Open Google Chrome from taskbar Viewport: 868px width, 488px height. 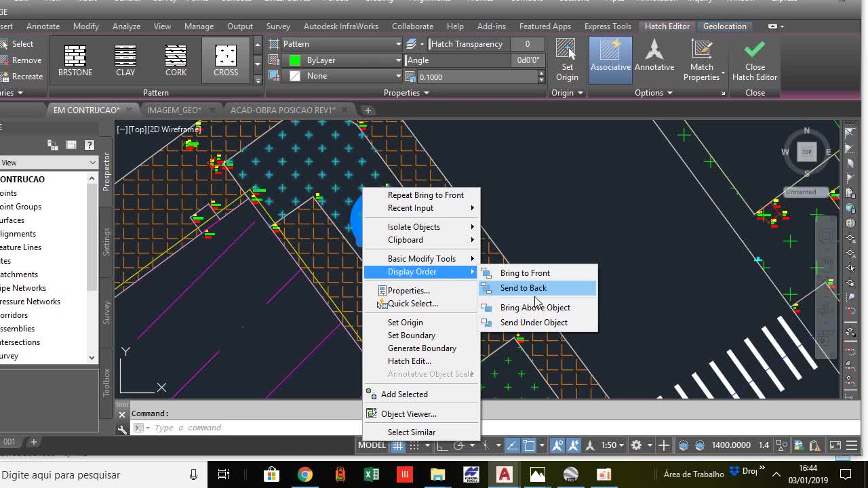(x=305, y=474)
